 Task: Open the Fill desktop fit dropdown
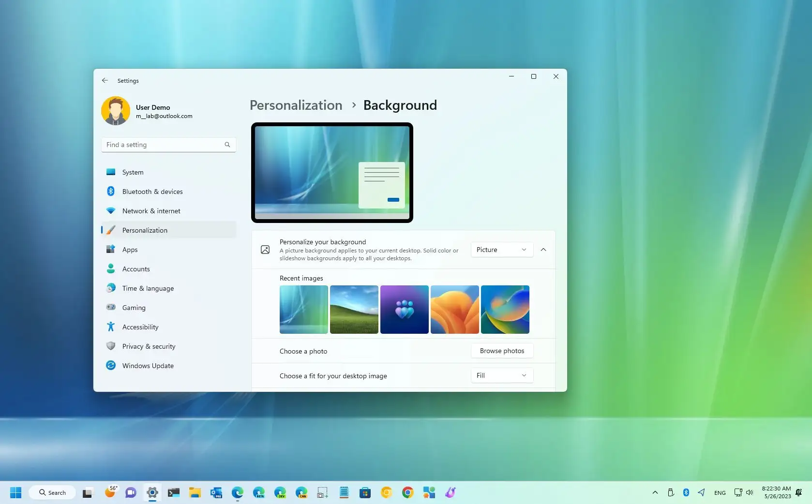click(502, 375)
